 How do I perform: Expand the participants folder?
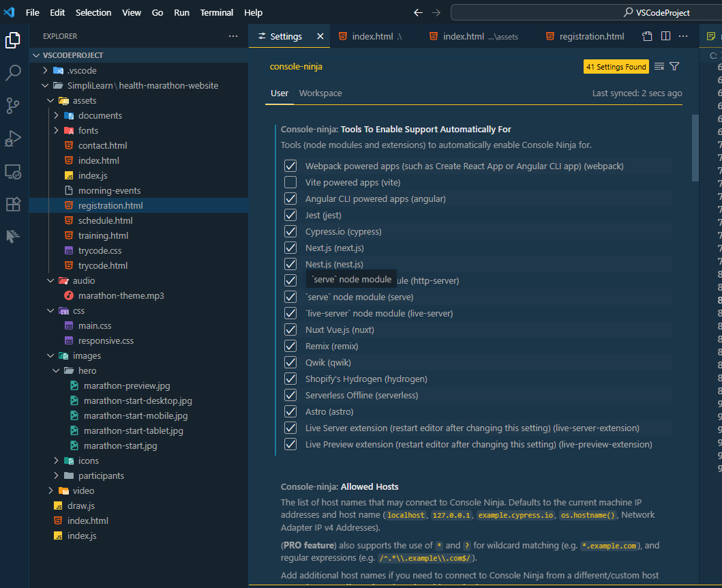pyautogui.click(x=56, y=475)
